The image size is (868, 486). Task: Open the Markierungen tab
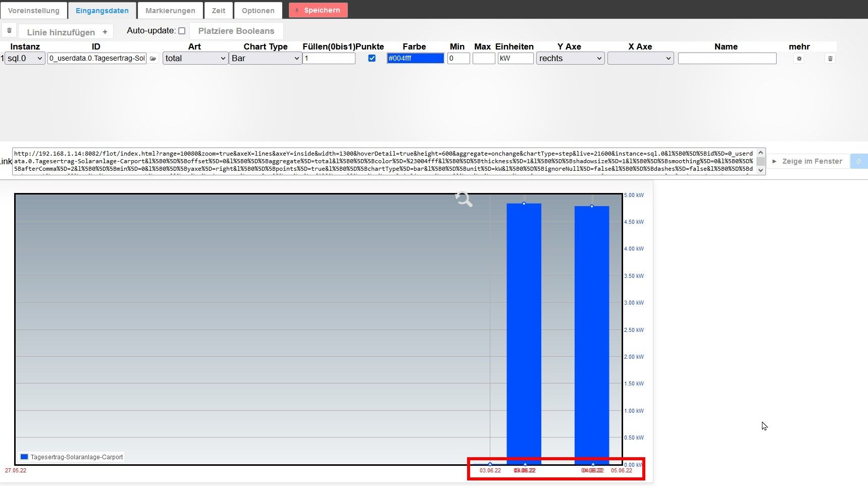pyautogui.click(x=170, y=10)
